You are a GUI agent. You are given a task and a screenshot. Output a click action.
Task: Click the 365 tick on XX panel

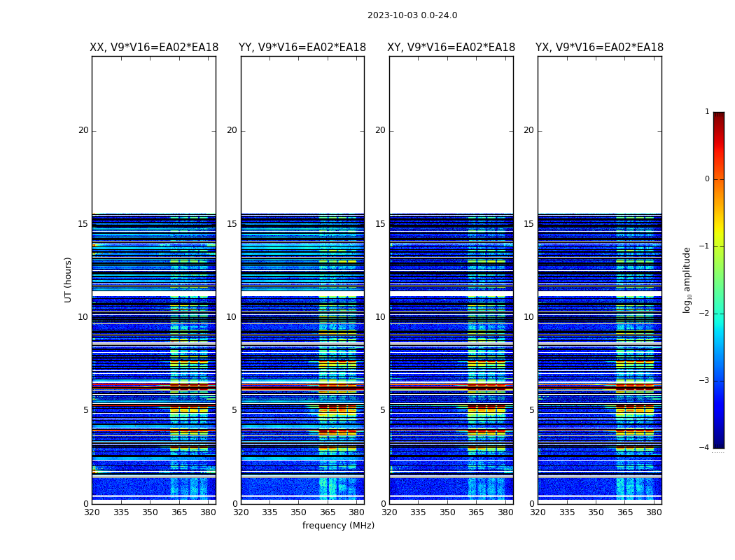tap(179, 512)
